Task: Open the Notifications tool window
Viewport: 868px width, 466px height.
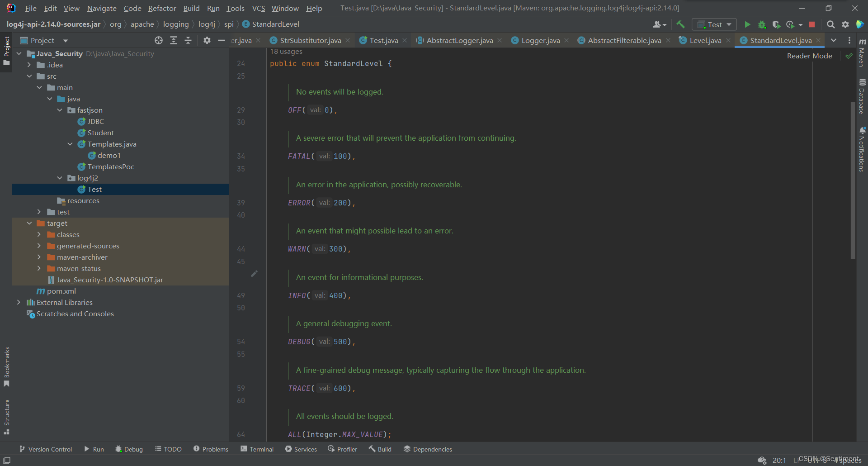Action: point(862,149)
